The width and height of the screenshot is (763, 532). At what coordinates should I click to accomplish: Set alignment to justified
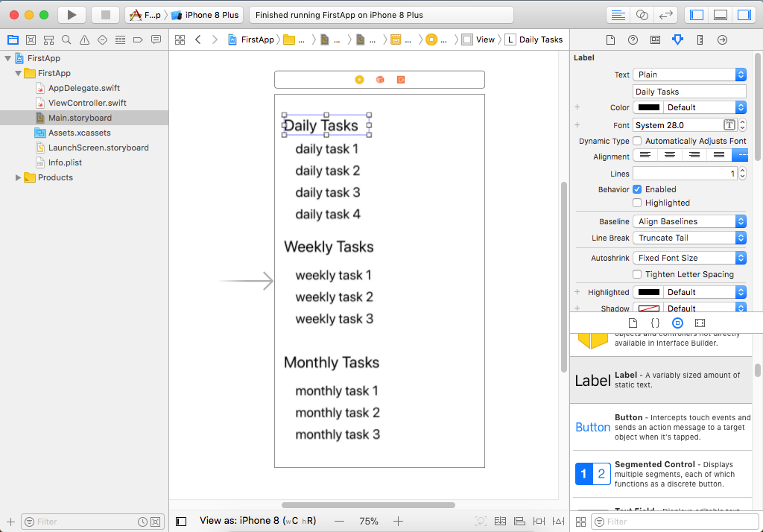tap(719, 155)
